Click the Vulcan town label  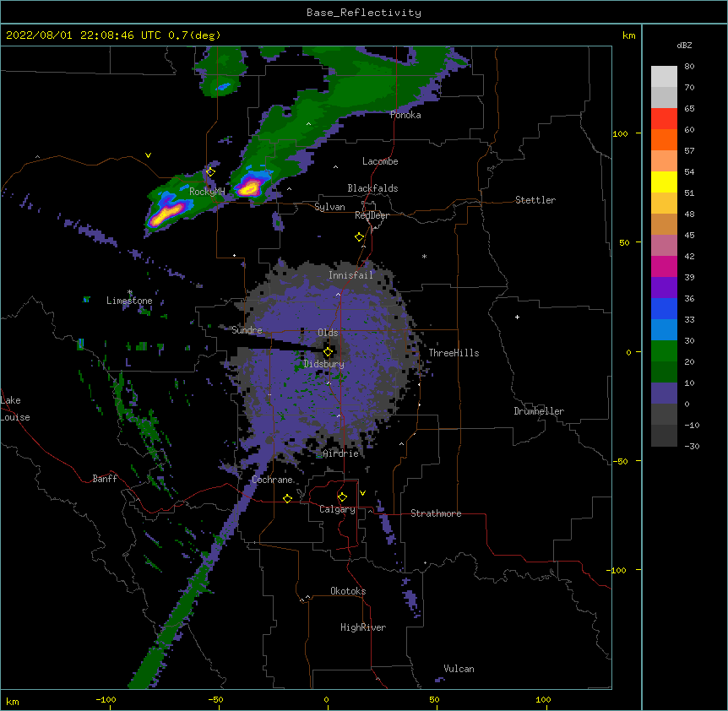click(459, 669)
